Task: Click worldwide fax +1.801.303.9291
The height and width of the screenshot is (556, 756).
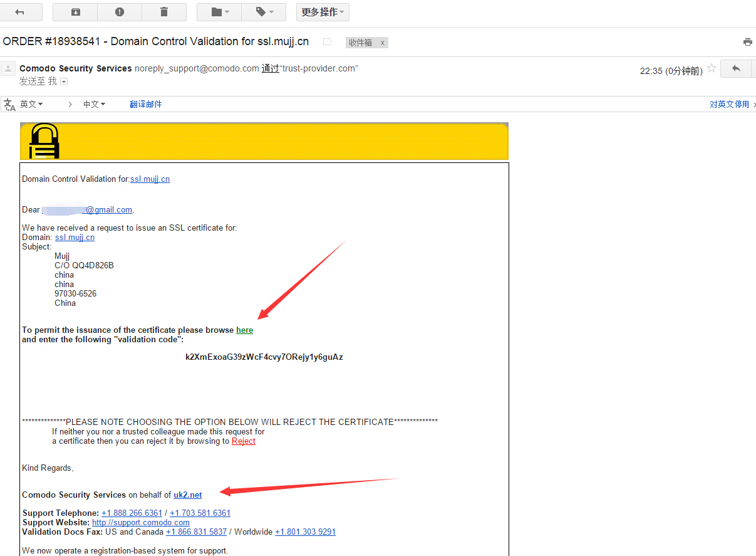Action: (305, 532)
